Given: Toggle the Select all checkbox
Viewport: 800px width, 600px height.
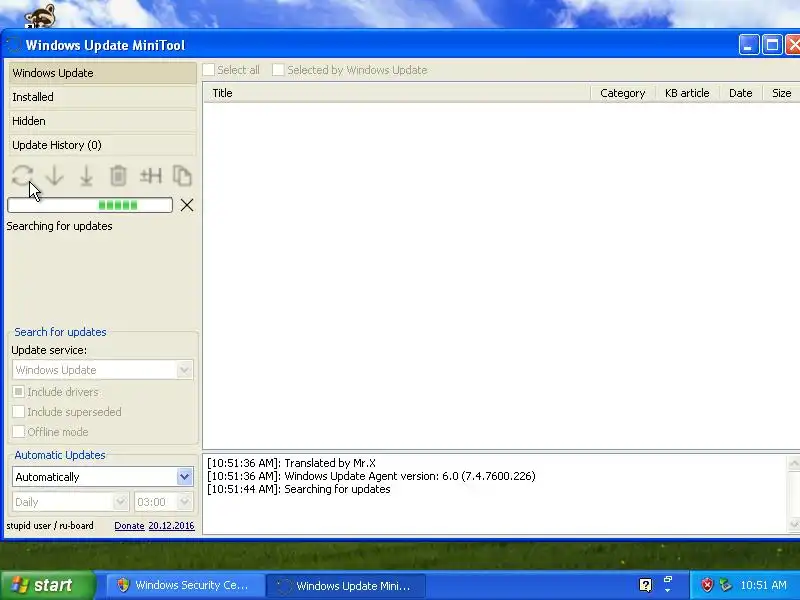Looking at the screenshot, I should (208, 70).
